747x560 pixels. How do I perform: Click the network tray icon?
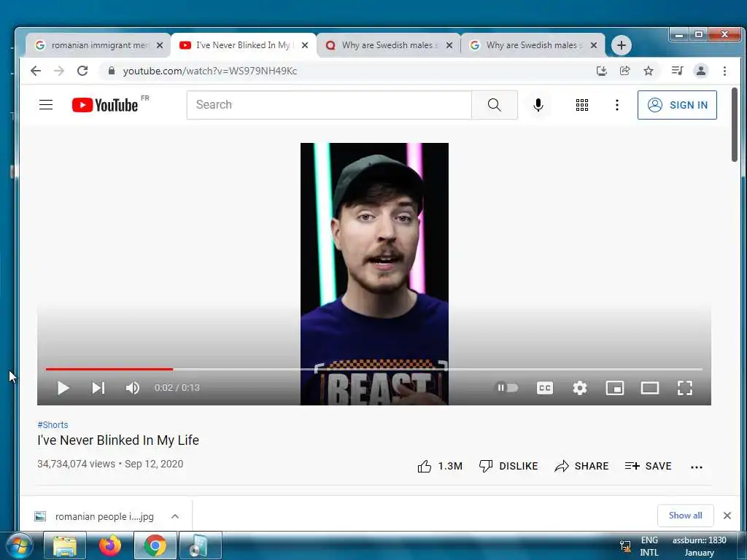(x=625, y=546)
